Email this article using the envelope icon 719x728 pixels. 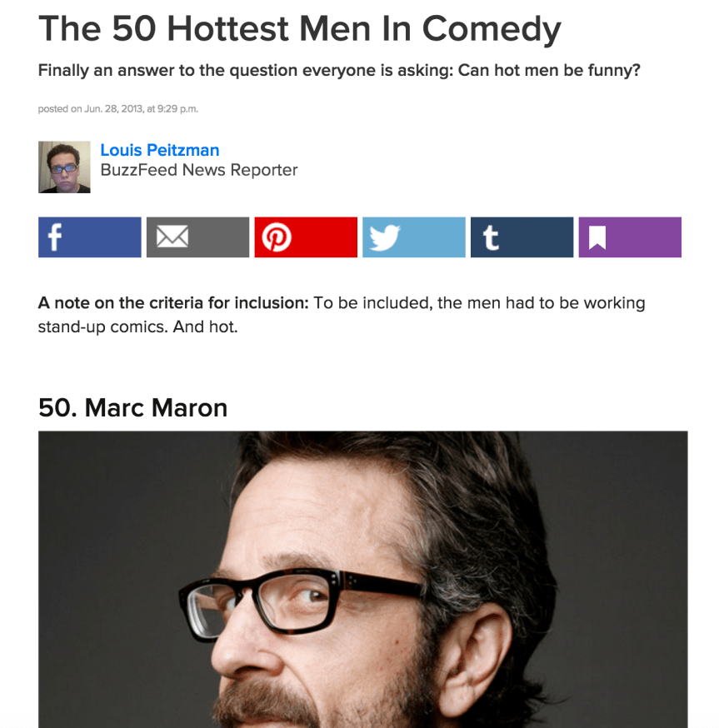click(x=197, y=237)
